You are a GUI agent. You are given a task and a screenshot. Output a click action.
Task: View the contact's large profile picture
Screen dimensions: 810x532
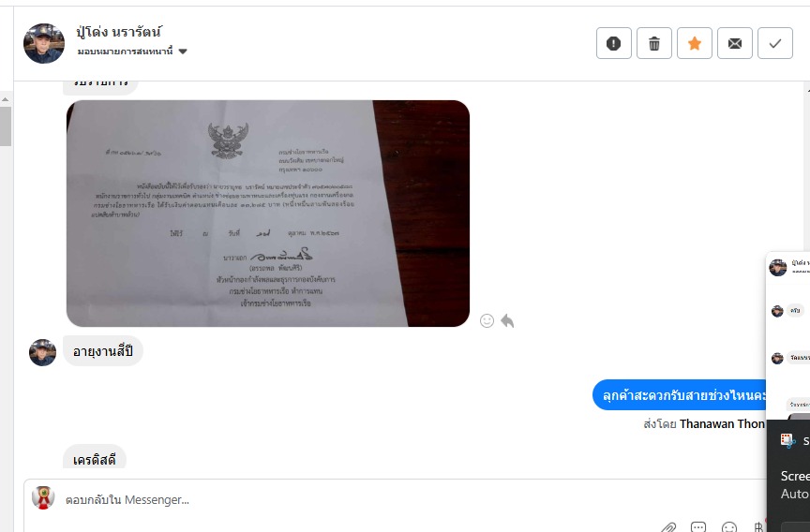pos(44,43)
